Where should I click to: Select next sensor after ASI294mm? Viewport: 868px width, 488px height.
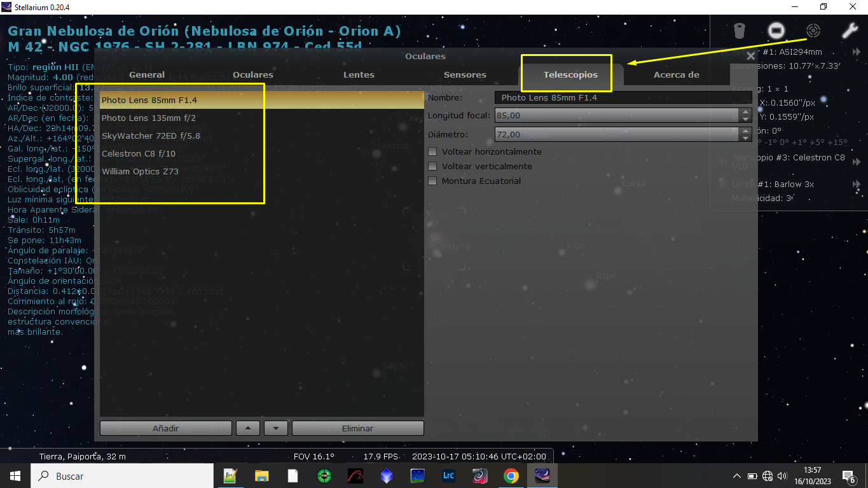tap(857, 52)
